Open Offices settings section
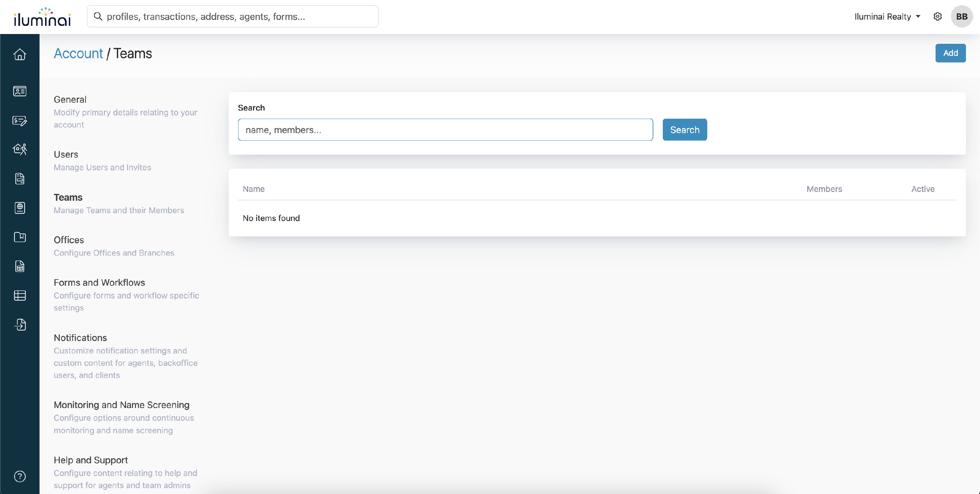This screenshot has height=494, width=980. tap(69, 240)
